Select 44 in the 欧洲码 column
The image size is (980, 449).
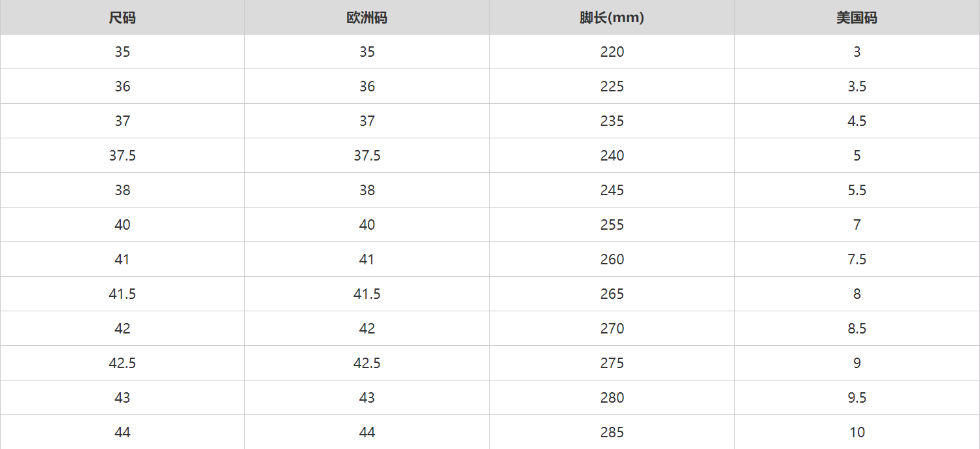coord(367,433)
